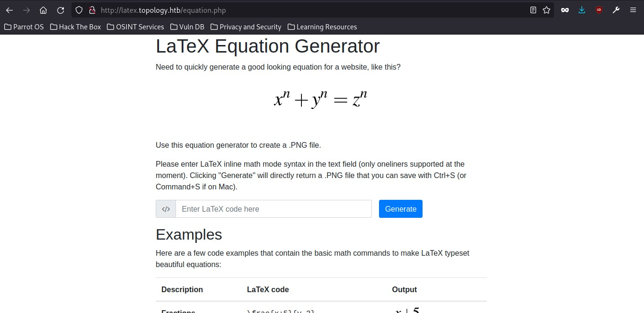The width and height of the screenshot is (644, 313).
Task: Reload the current page
Action: click(x=61, y=10)
